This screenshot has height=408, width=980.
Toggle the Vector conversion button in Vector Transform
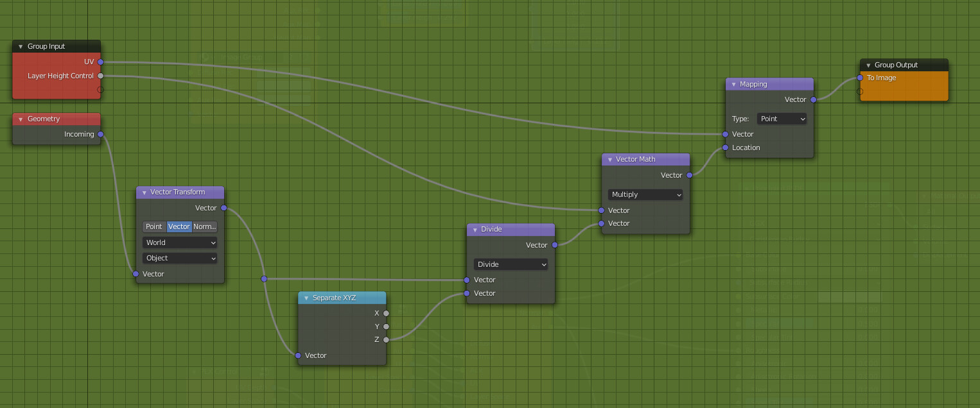coord(179,226)
